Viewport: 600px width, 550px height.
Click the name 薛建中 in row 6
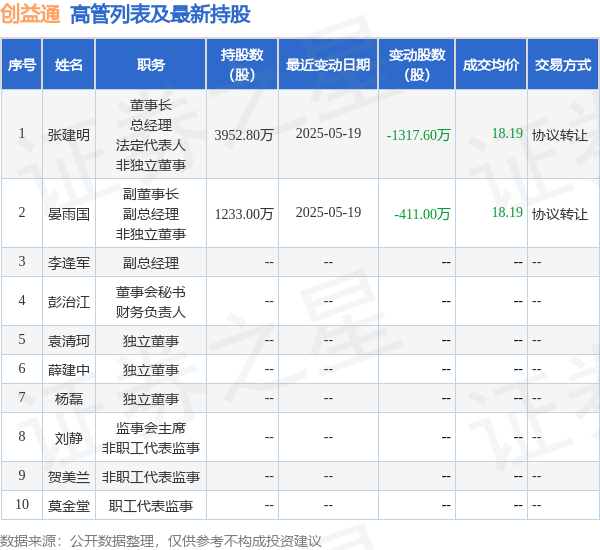pos(68,370)
